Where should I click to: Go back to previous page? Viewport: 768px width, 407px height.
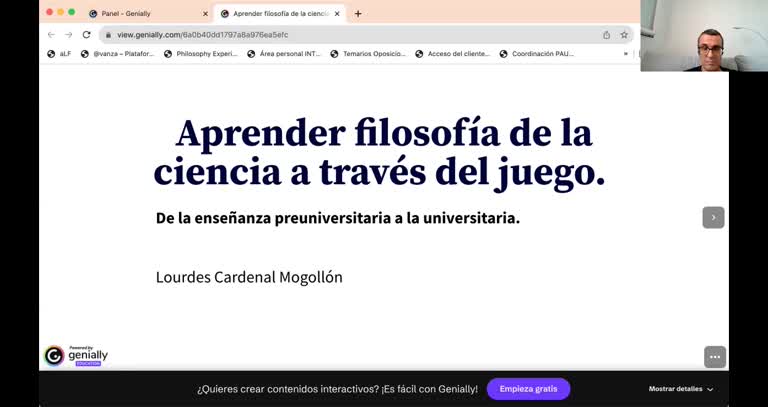51,35
